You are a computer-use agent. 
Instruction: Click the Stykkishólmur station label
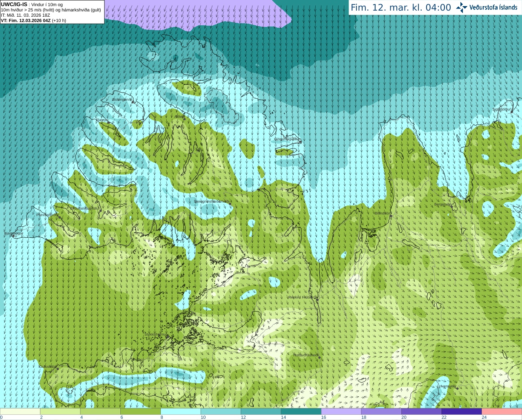(156, 334)
